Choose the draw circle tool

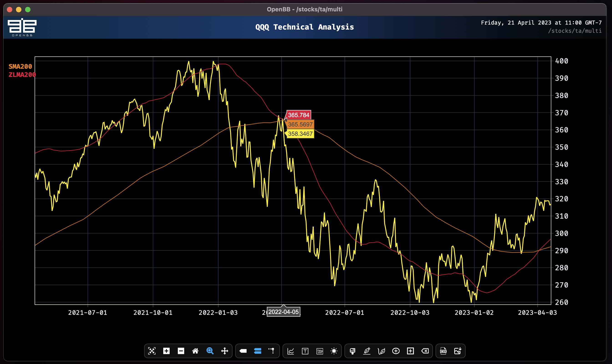tap(396, 351)
